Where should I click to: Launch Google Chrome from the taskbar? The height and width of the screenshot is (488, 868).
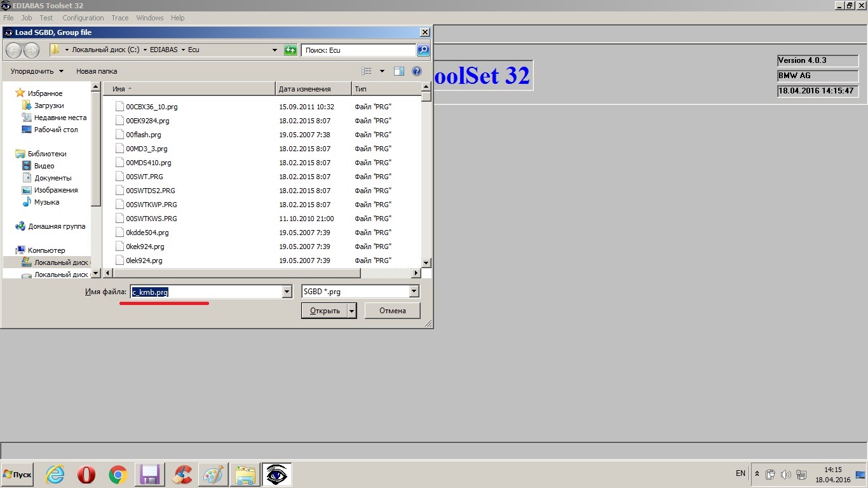[118, 475]
